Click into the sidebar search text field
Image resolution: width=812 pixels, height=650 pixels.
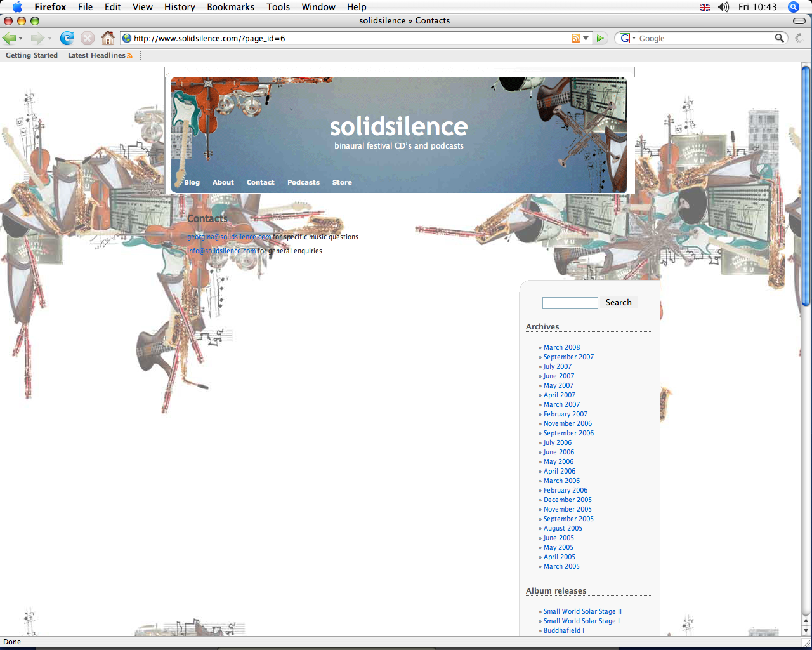click(x=570, y=303)
